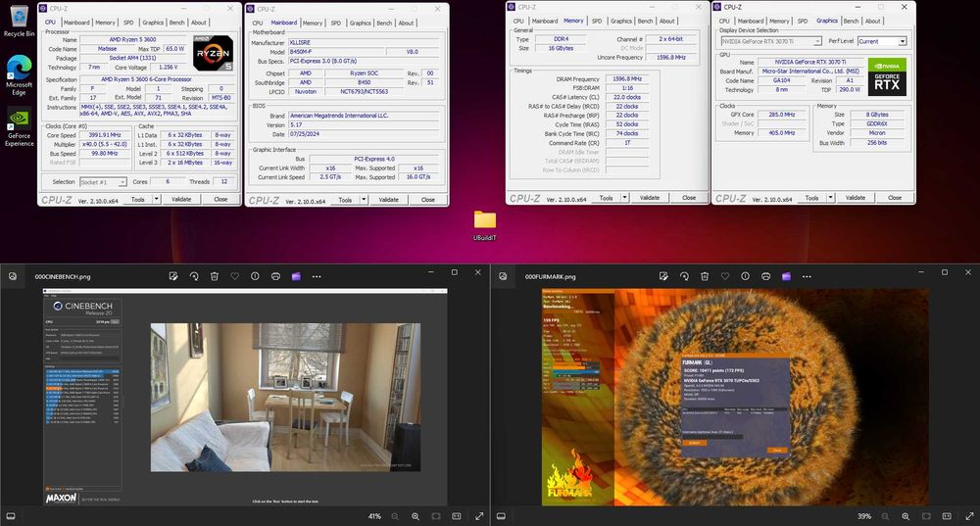Image resolution: width=980 pixels, height=526 pixels.
Task: Rotate the 000FURMARK.png image
Action: click(683, 276)
